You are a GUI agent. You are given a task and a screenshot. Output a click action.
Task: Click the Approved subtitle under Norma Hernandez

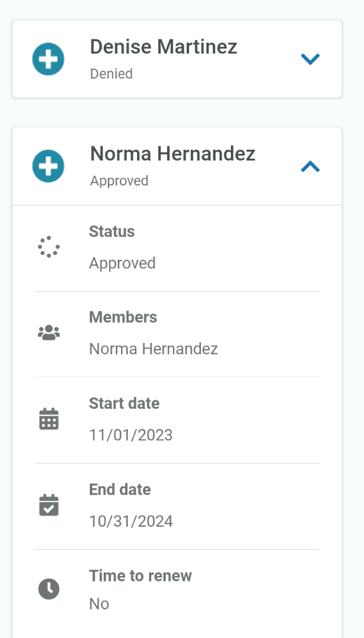pos(119,180)
